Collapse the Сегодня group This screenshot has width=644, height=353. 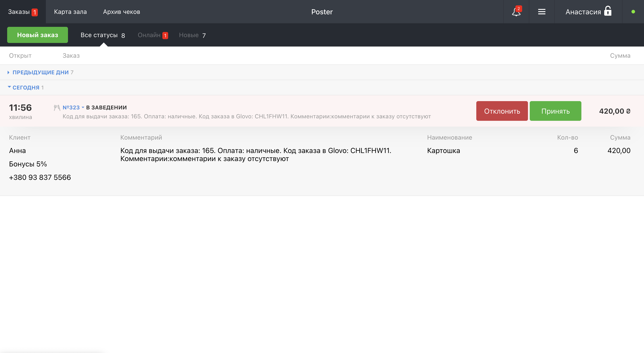(x=26, y=87)
